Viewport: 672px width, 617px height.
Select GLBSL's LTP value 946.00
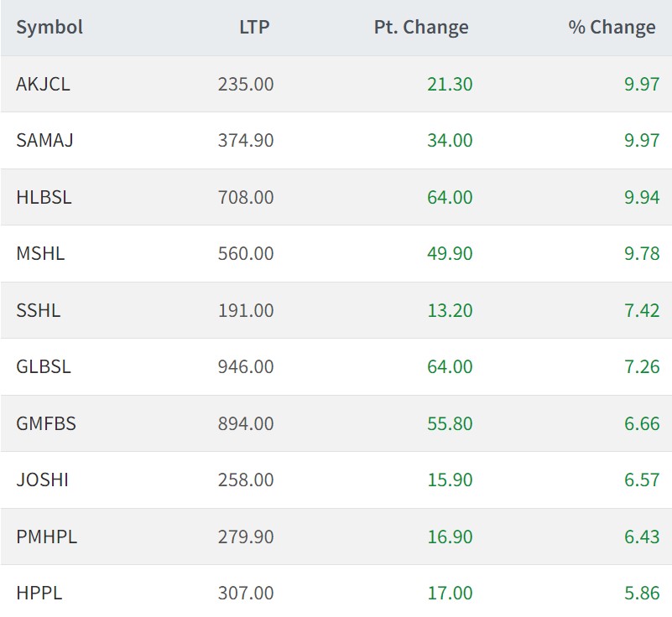pyautogui.click(x=245, y=366)
